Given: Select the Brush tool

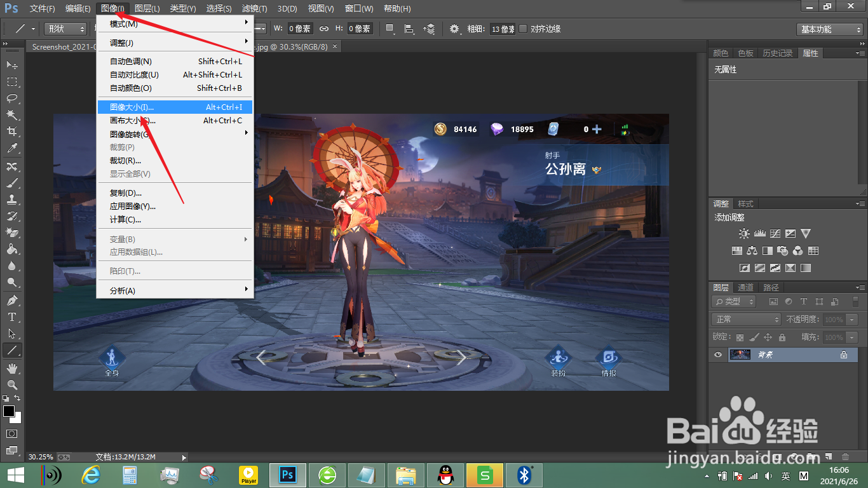Looking at the screenshot, I should point(11,183).
